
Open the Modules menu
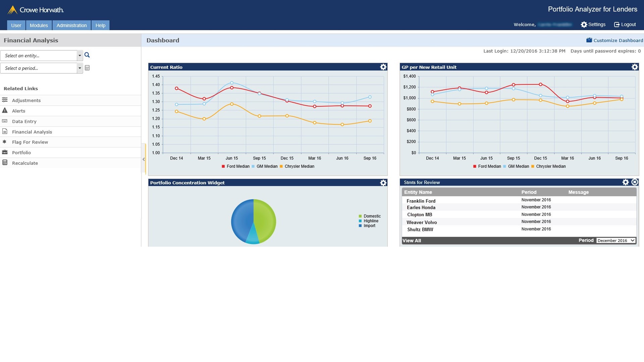coord(39,25)
